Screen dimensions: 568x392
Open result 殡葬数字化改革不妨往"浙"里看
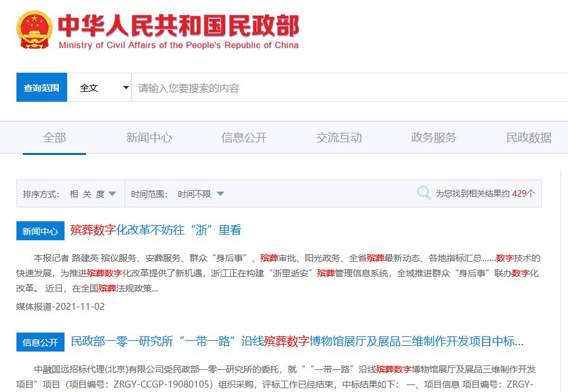156,230
